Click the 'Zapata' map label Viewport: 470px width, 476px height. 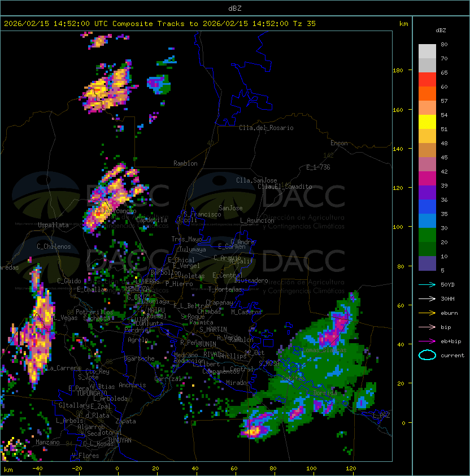pos(125,421)
